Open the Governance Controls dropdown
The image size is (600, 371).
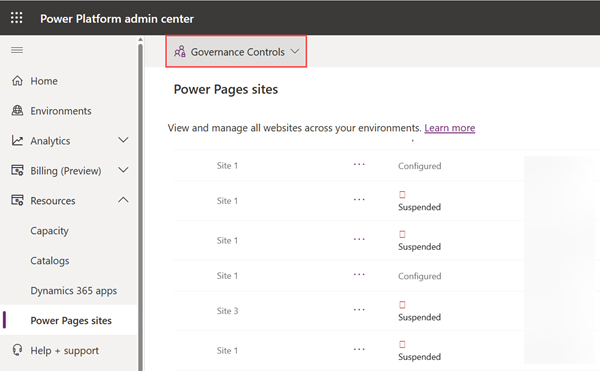coord(236,52)
